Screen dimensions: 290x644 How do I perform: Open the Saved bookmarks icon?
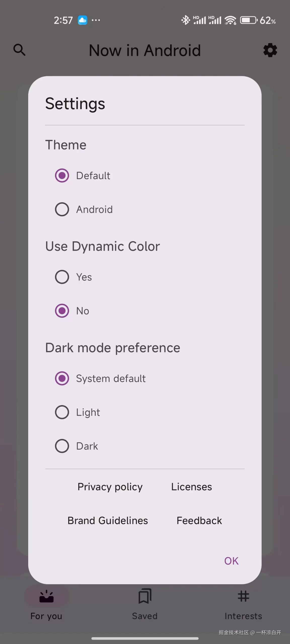145,596
